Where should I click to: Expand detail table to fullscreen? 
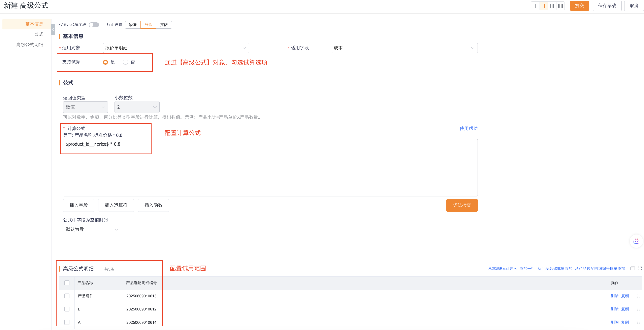click(640, 269)
